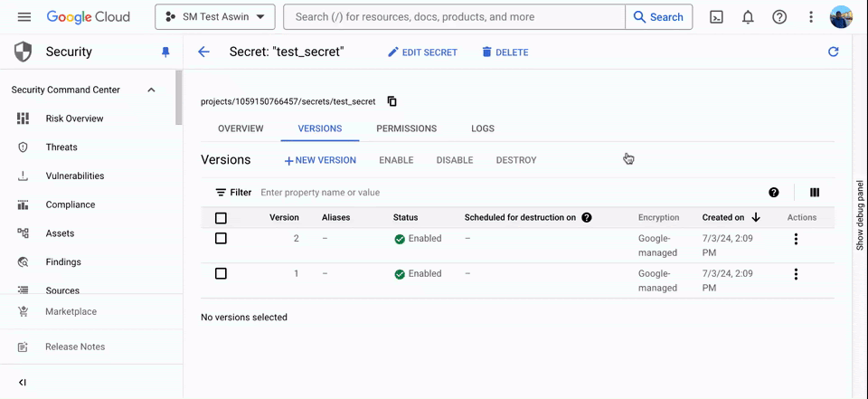Toggle the select all versions checkbox

(x=221, y=218)
